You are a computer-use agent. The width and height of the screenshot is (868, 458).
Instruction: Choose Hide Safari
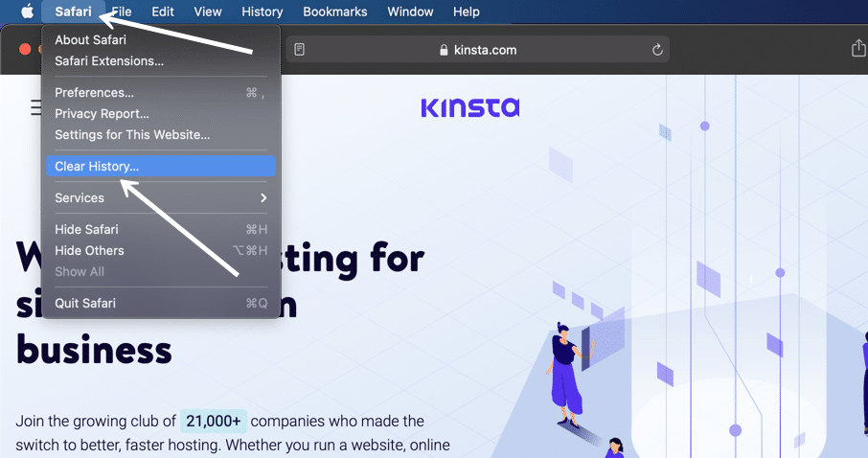[x=85, y=230]
